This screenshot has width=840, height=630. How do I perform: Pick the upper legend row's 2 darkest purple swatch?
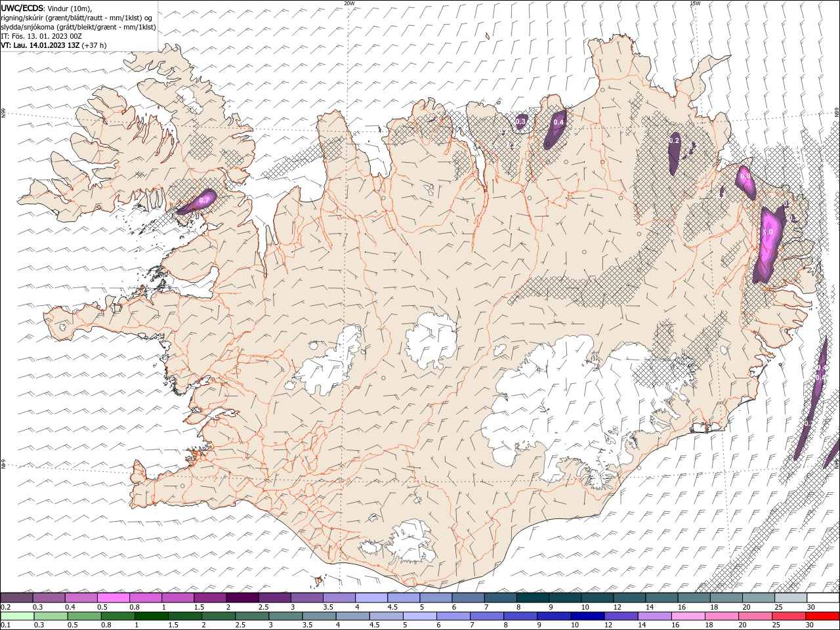[242, 598]
